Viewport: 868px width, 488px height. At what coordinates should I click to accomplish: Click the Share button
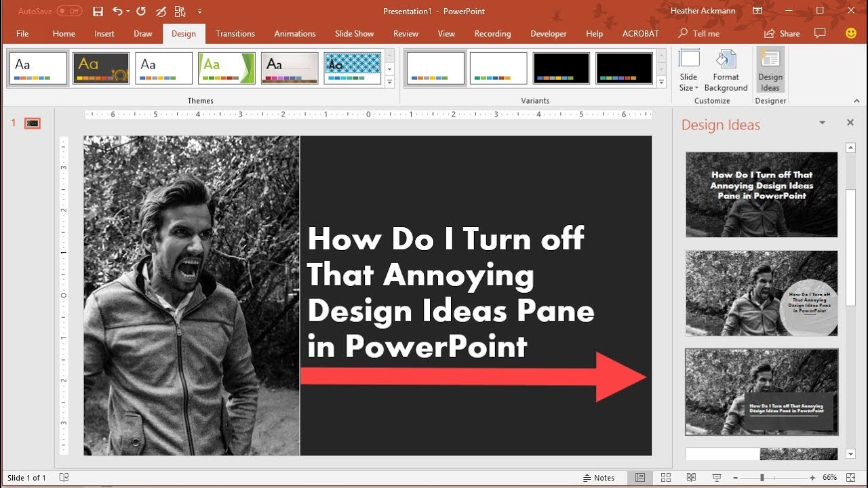(782, 33)
